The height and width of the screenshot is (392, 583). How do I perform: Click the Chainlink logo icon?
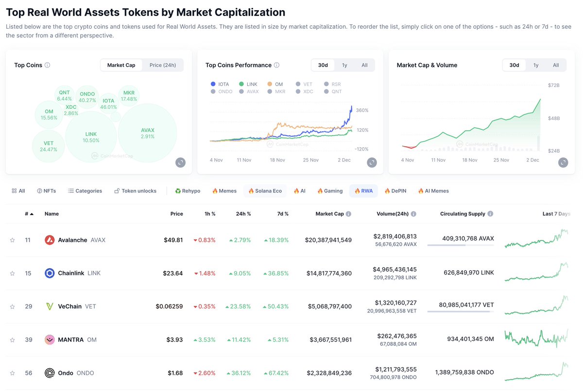[x=50, y=273]
